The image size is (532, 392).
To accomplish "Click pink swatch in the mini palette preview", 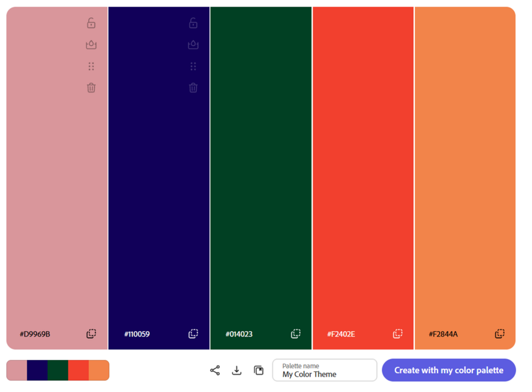I will pyautogui.click(x=17, y=370).
